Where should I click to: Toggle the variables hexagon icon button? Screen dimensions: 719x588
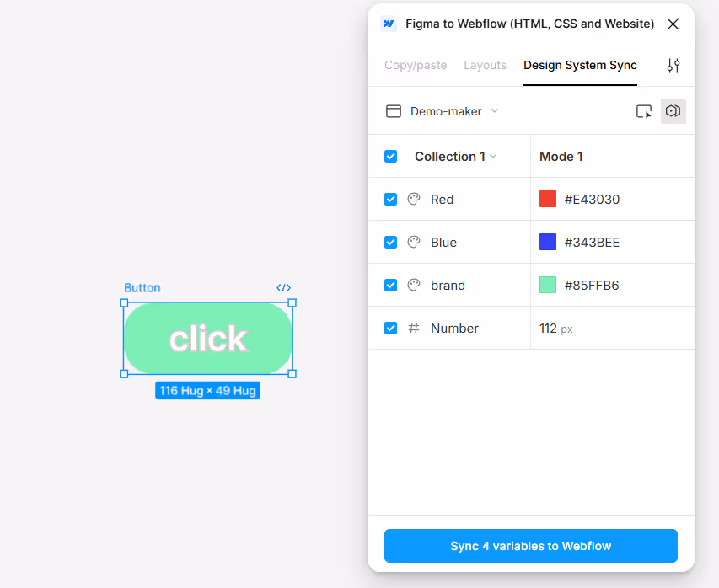click(673, 111)
